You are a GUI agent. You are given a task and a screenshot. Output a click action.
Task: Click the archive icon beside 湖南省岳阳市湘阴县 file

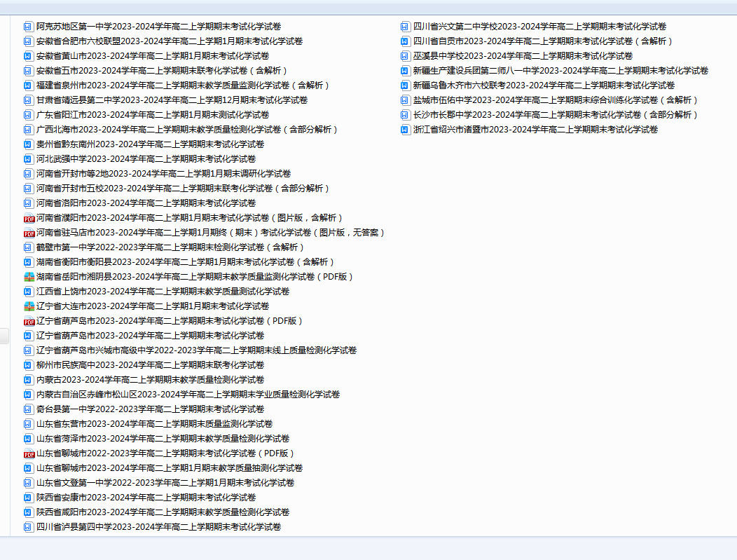click(x=29, y=277)
